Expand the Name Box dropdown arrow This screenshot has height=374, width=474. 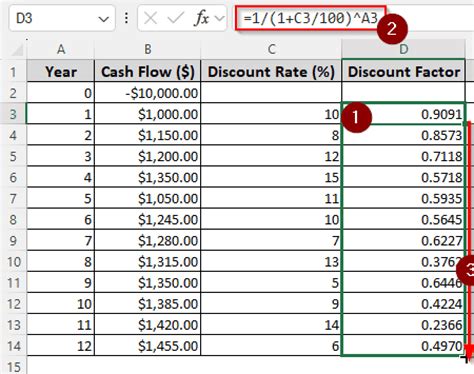104,19
